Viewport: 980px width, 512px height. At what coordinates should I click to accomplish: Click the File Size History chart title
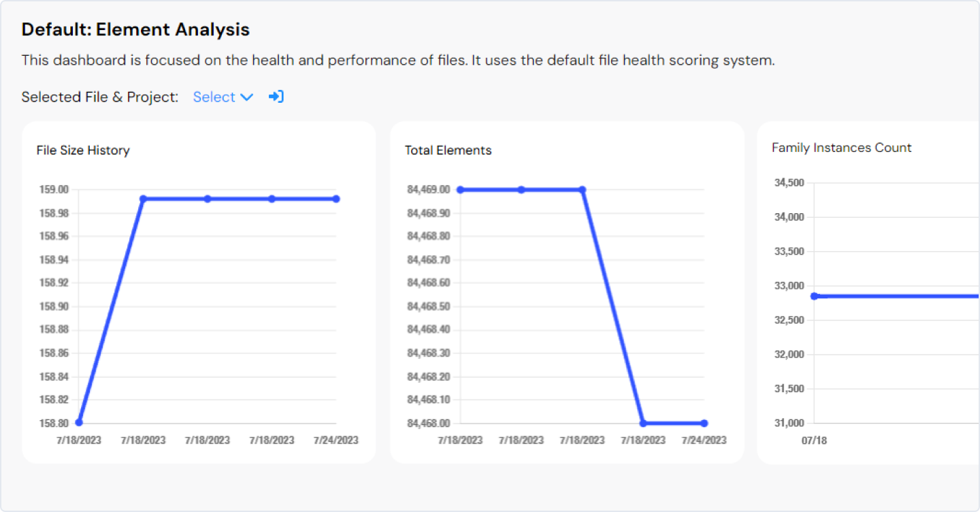[83, 150]
